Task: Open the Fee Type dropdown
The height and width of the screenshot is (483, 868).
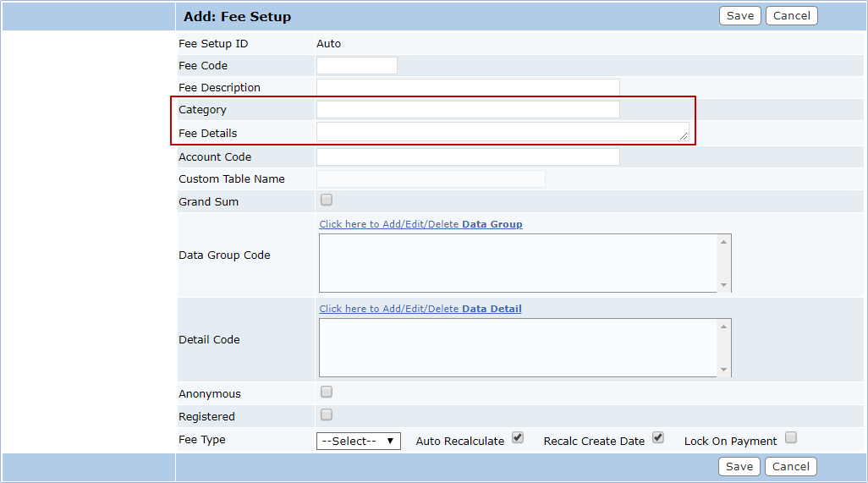Action: (x=358, y=442)
